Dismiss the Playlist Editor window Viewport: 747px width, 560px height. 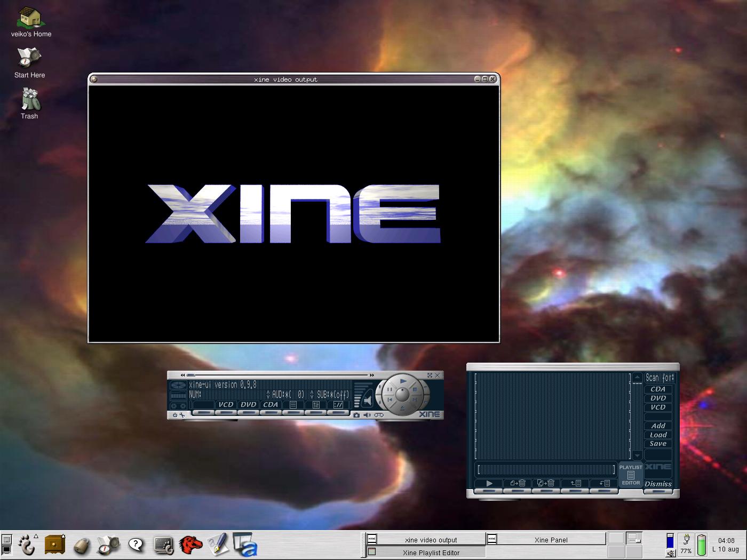(658, 484)
